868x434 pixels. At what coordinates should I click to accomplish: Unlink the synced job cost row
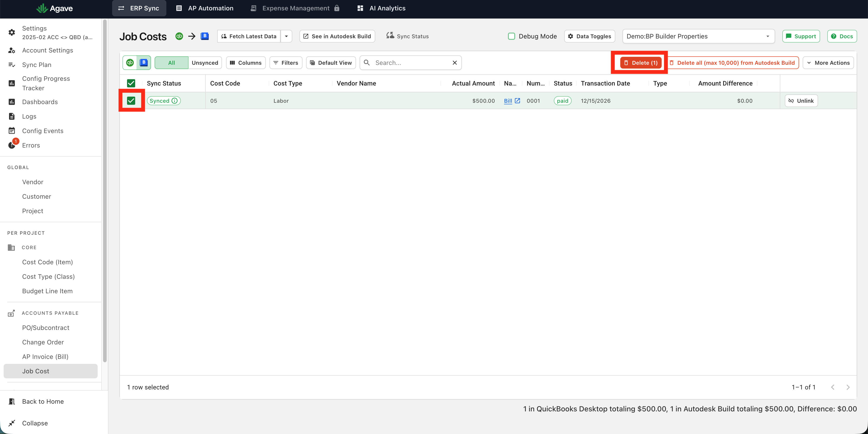(801, 101)
